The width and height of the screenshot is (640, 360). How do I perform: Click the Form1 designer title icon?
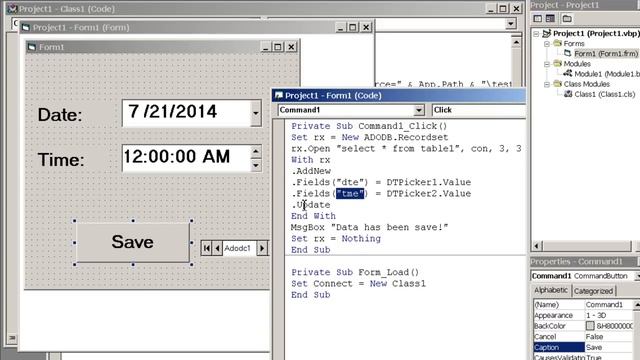tap(31, 47)
